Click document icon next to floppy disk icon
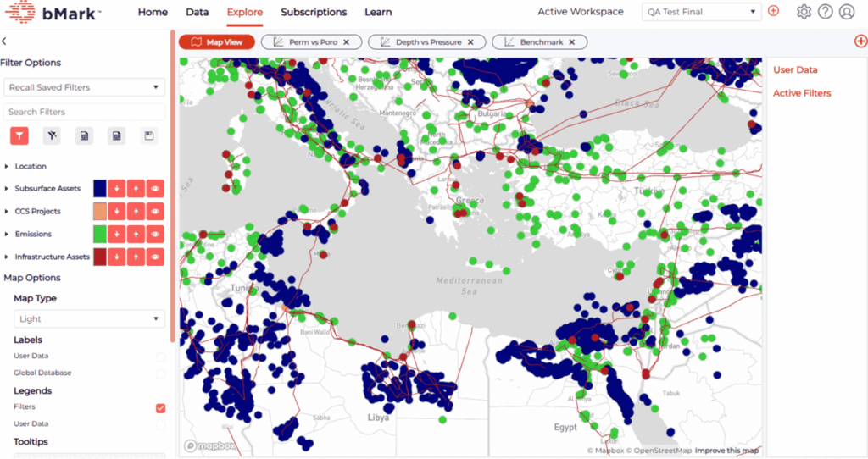This screenshot has width=868, height=459. [x=116, y=135]
